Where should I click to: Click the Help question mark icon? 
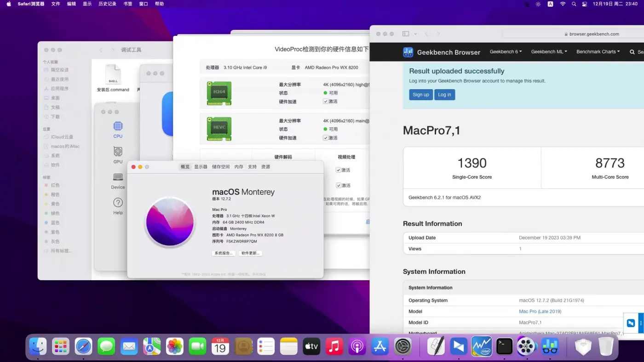point(118,203)
